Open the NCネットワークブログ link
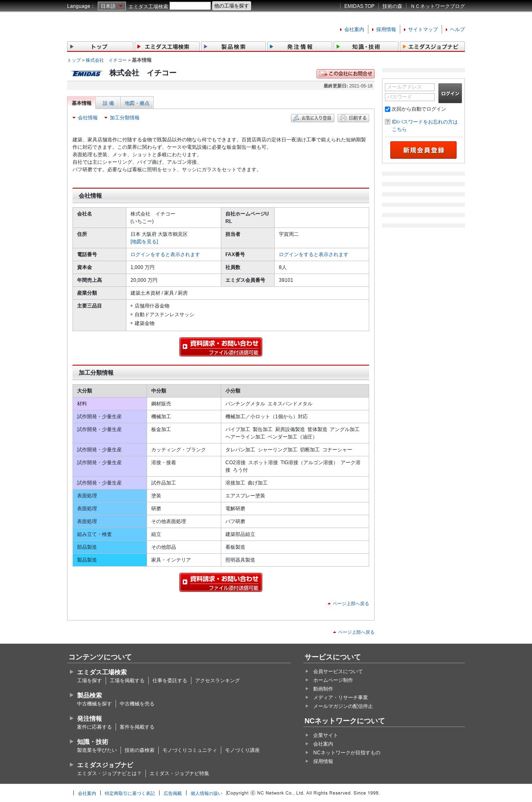This screenshot has width=532, height=802. tap(438, 6)
